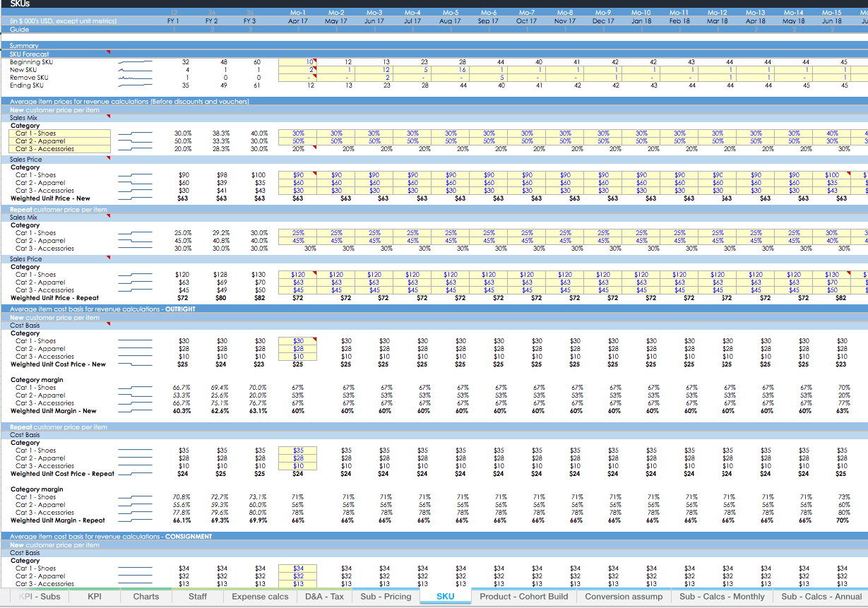This screenshot has width=868, height=608.
Task: Select the Ending SKU row label
Action: click(27, 85)
